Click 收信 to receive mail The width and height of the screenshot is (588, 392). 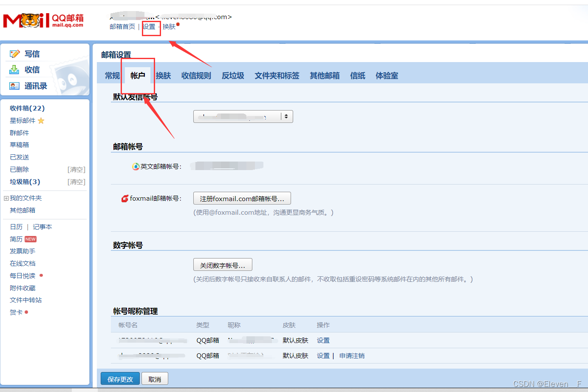tap(32, 70)
